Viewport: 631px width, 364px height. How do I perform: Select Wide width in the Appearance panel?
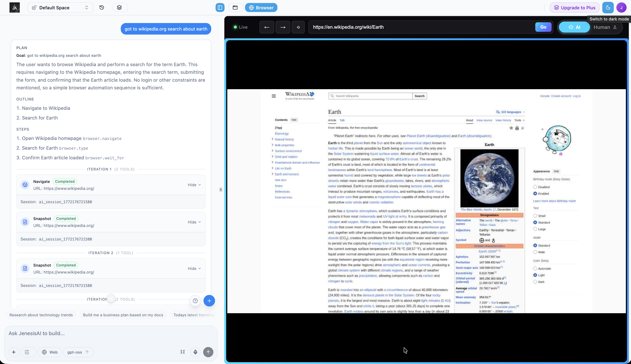click(x=535, y=252)
